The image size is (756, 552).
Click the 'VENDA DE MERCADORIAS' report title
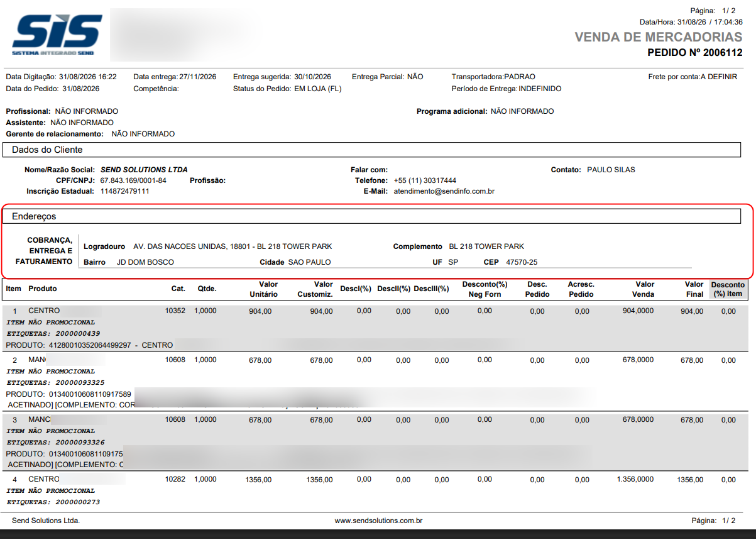click(x=659, y=37)
